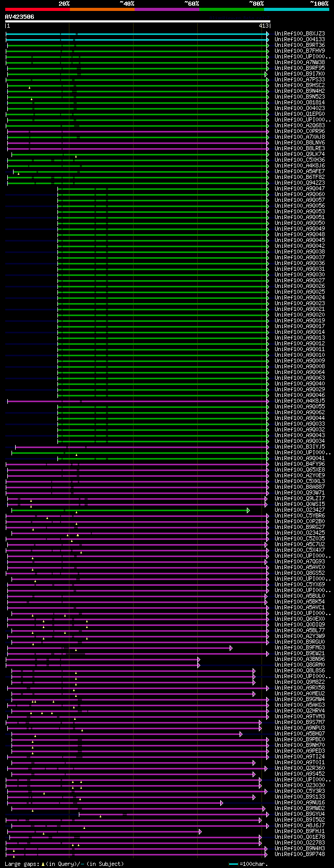Select the UniRef100_A4K8J5 label
The width and height of the screenshot is (334, 868).
(x=300, y=401)
